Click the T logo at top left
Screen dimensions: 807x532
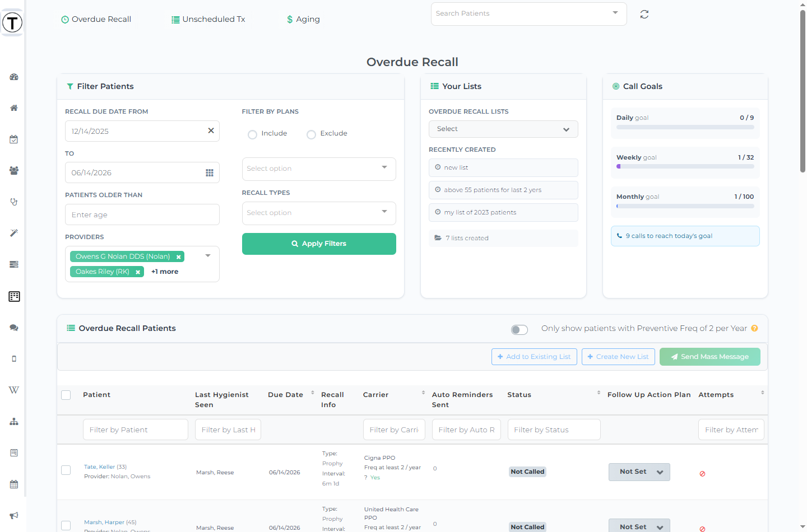tap(12, 22)
